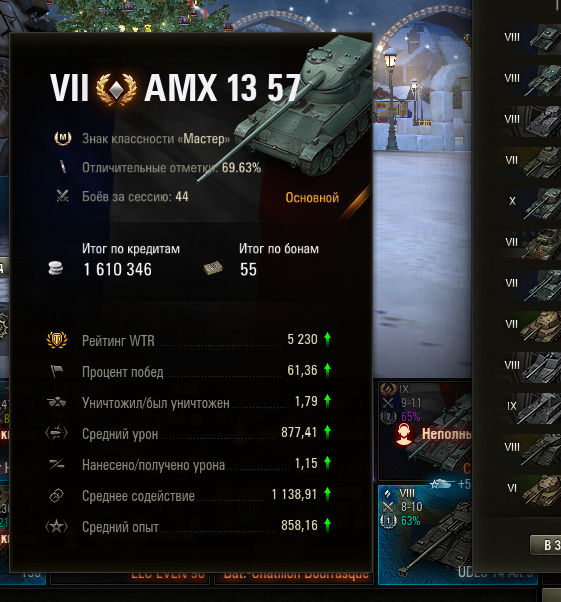561x602 pixels.
Task: Click the average damage icon
Action: point(57,433)
